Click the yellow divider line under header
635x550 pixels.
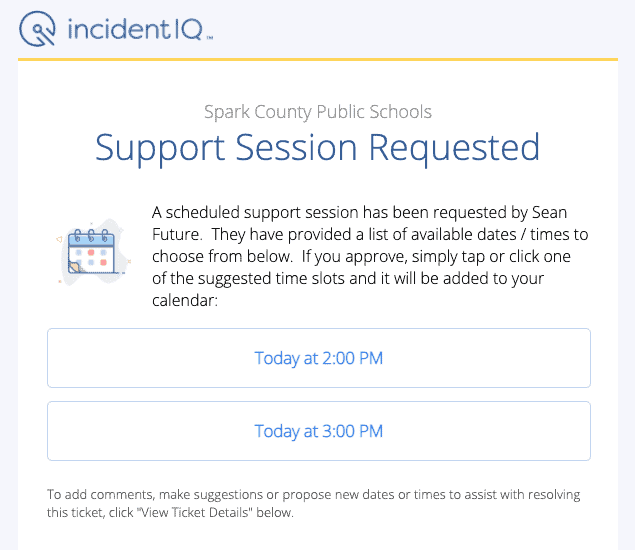318,60
